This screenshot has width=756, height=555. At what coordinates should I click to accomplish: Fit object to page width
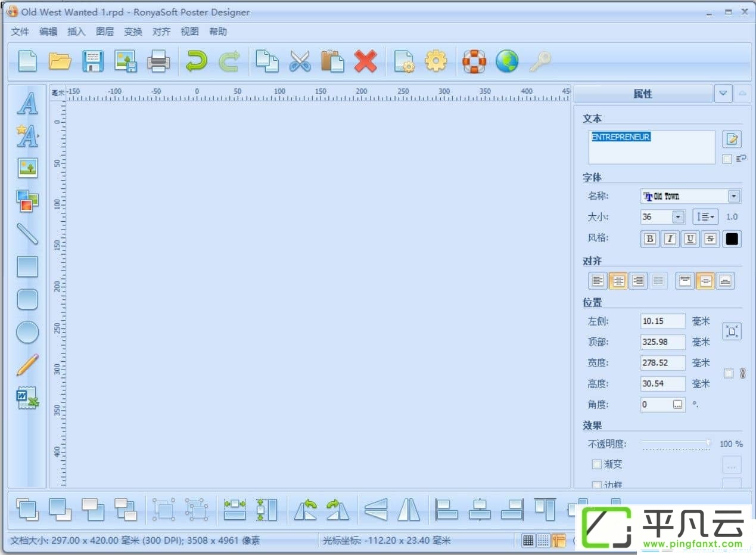235,509
